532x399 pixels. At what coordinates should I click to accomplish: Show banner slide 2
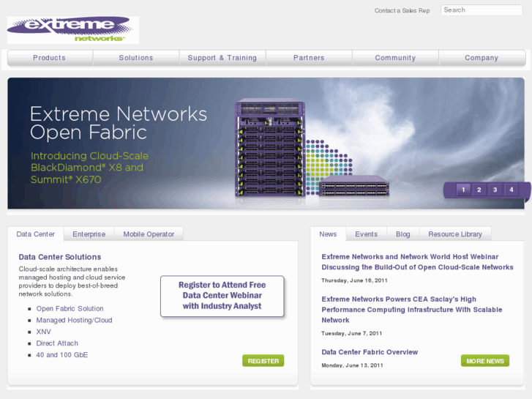[479, 190]
